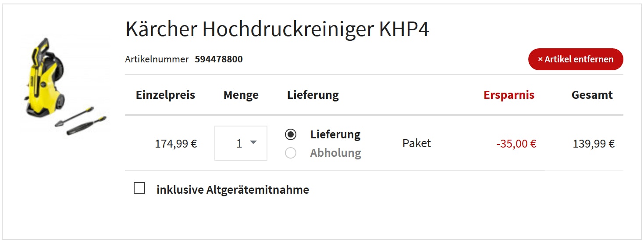Click the Einzelpreis column header

[165, 95]
